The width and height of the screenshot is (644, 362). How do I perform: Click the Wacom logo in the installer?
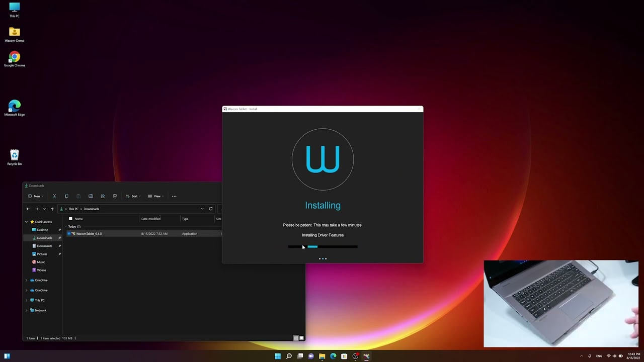[x=323, y=159]
